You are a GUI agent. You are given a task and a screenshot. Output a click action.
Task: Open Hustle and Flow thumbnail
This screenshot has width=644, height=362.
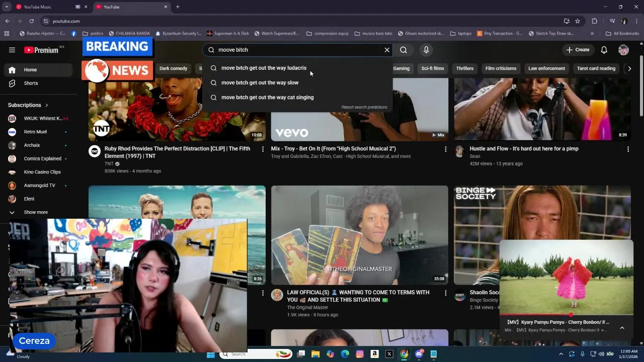542,110
